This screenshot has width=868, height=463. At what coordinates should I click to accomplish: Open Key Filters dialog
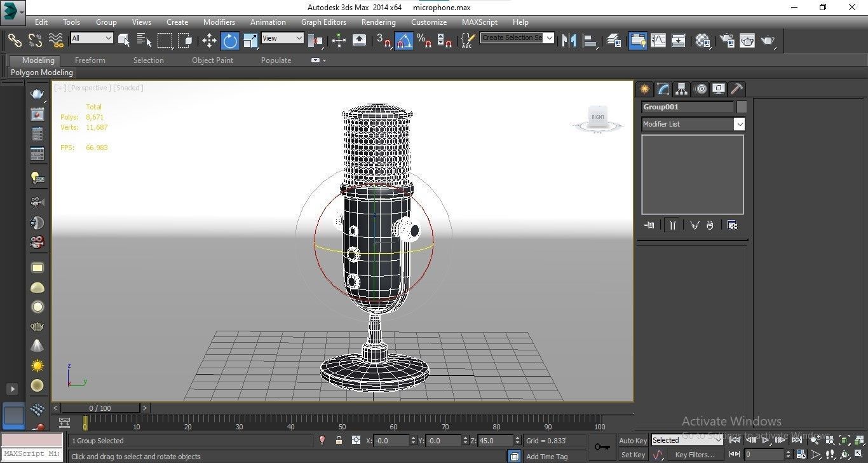[696, 455]
